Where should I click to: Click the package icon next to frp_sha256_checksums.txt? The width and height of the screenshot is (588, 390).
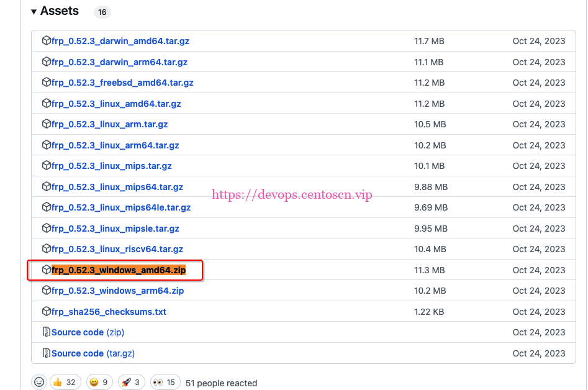46,311
